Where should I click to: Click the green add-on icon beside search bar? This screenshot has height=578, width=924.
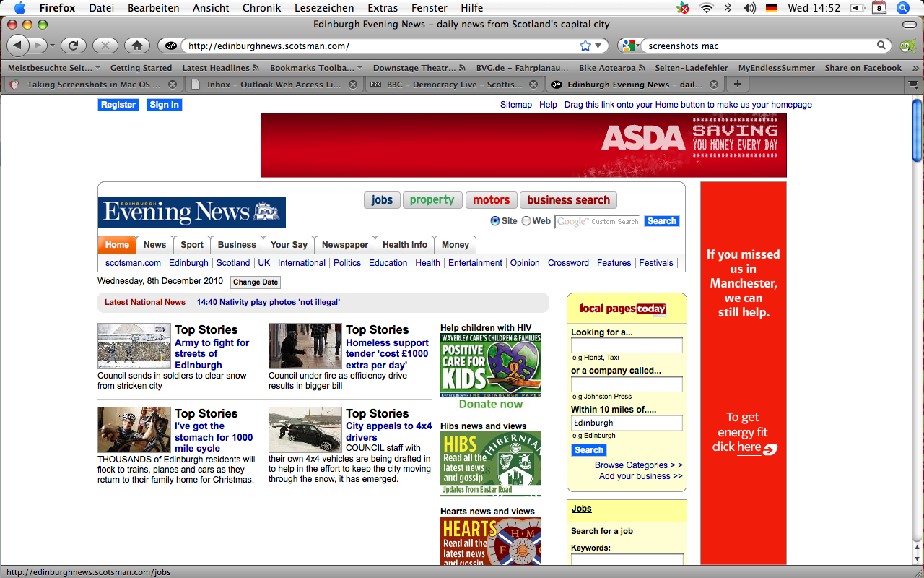(907, 46)
